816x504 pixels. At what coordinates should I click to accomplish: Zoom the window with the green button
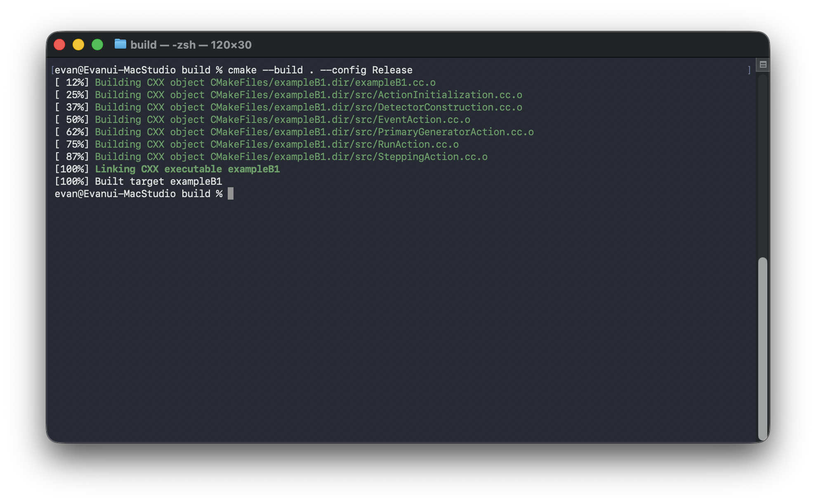[97, 45]
